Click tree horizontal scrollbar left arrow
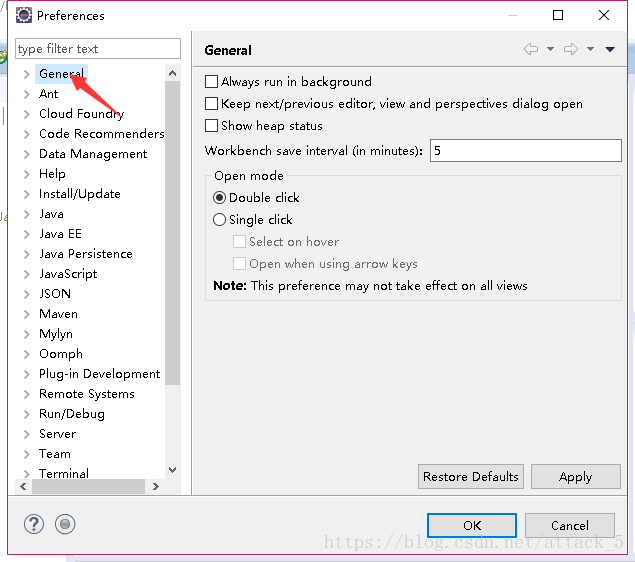The width and height of the screenshot is (635, 562). [23, 486]
